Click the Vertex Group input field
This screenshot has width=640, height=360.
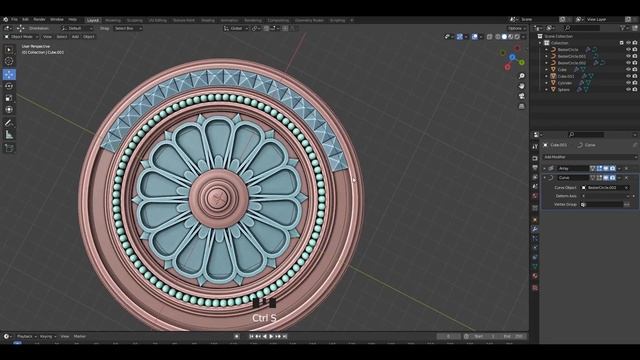tap(602, 204)
